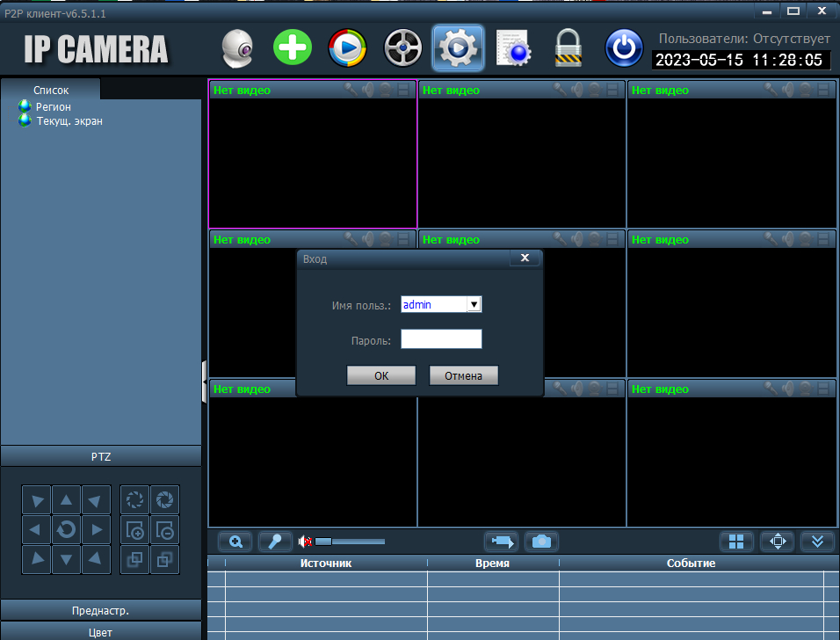The image size is (840, 640).
Task: Select Регион in the device tree
Action: (54, 106)
